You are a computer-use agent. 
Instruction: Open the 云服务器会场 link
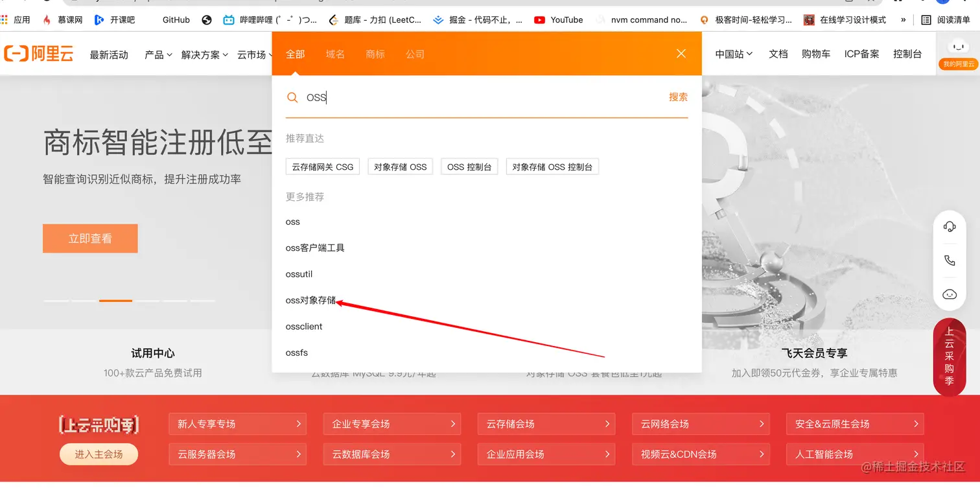click(x=239, y=454)
